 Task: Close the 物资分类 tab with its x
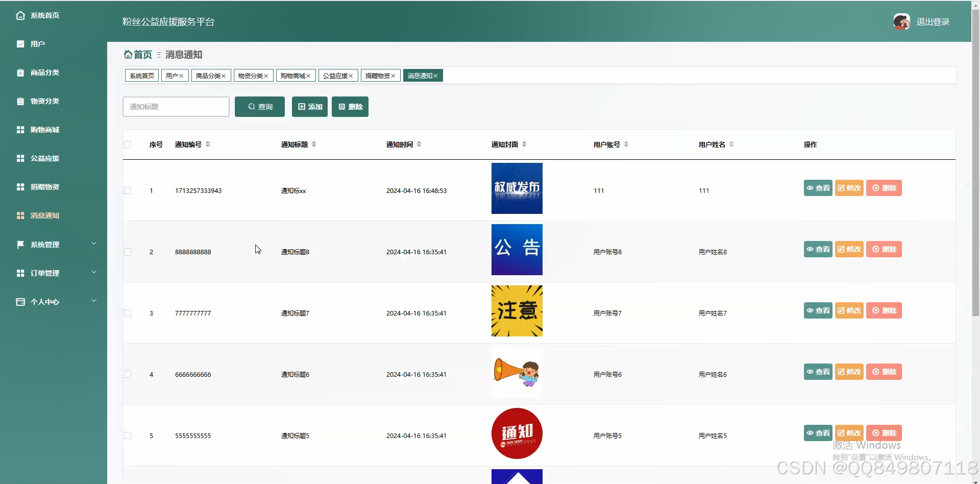(266, 76)
